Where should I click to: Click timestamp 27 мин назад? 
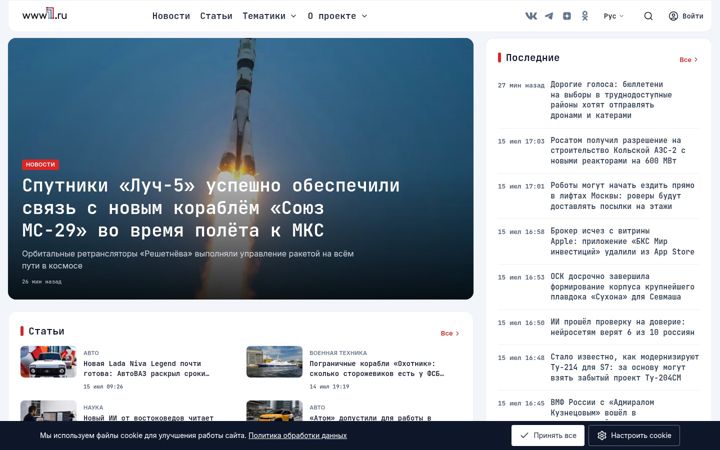[x=521, y=85]
